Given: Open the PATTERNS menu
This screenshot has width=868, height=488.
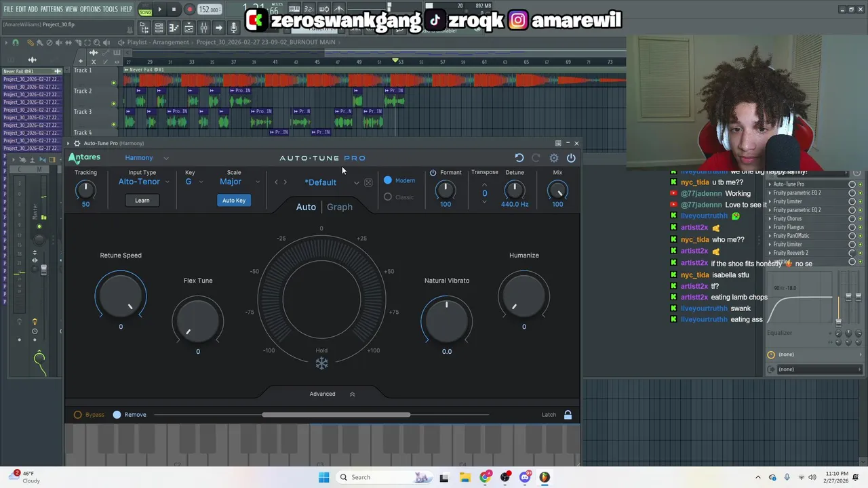Looking at the screenshot, I should coord(52,9).
